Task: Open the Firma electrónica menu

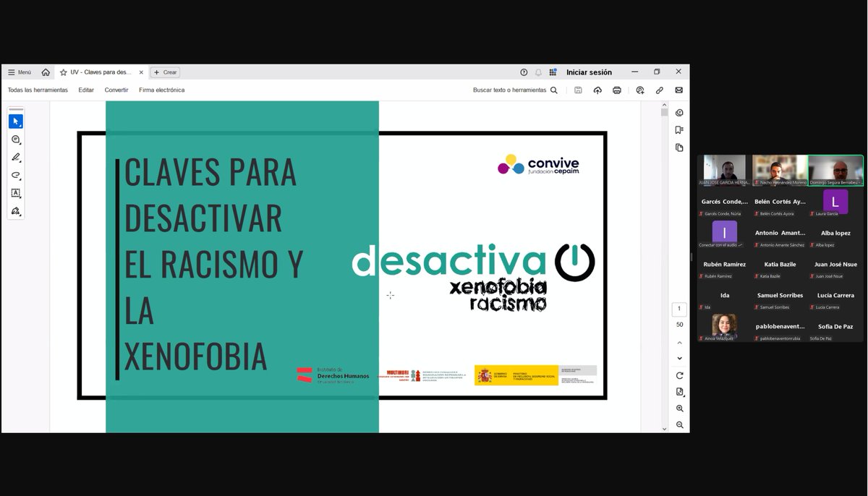Action: coord(161,90)
